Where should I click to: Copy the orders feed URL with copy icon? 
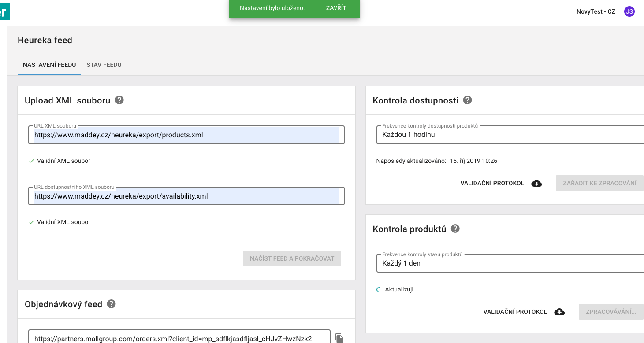pos(339,338)
